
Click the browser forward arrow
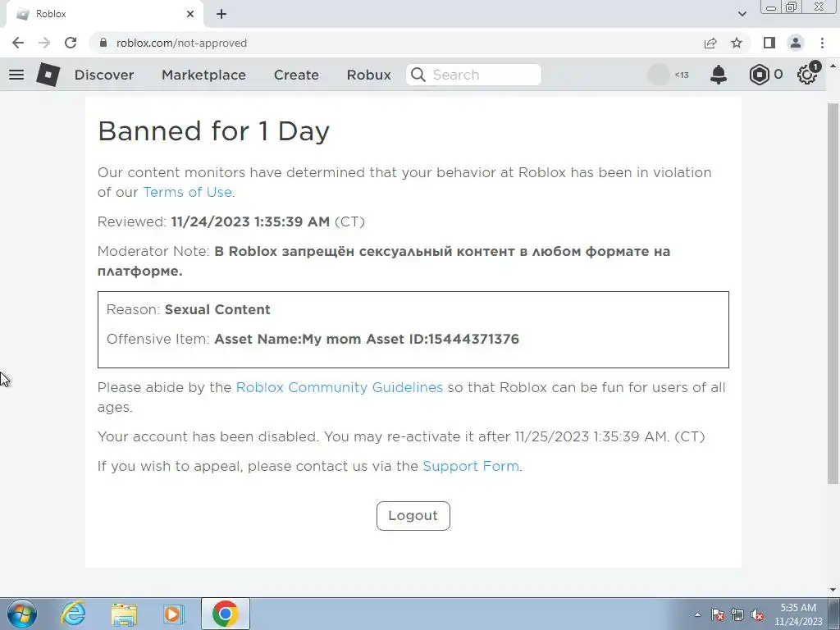(44, 43)
